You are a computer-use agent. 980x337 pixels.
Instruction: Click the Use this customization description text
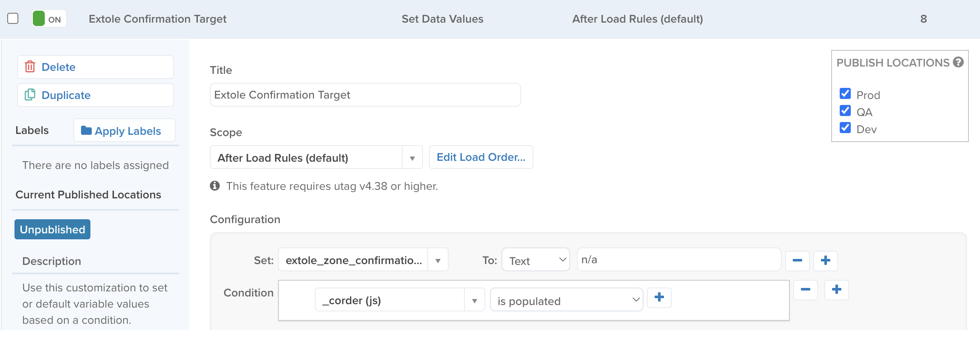(95, 304)
